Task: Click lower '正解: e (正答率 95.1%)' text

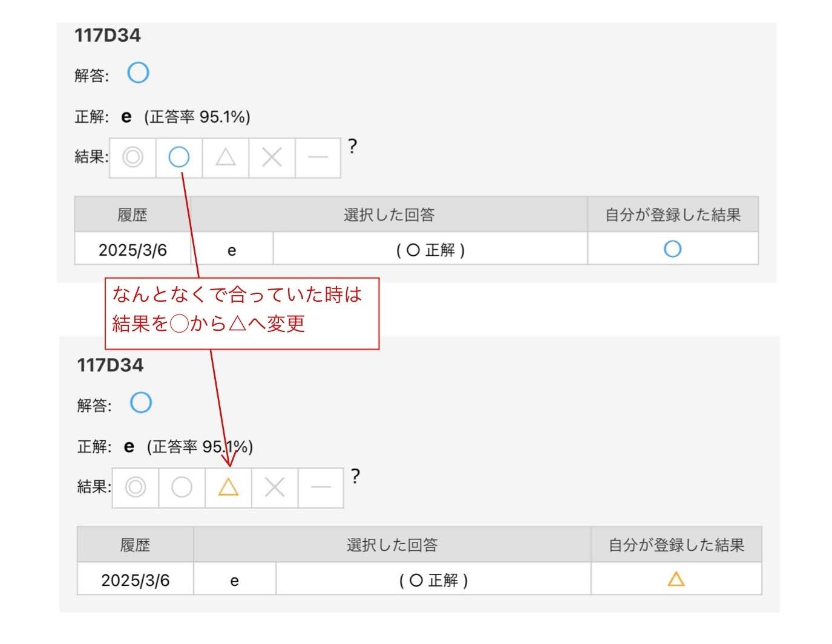Action: pos(165,446)
